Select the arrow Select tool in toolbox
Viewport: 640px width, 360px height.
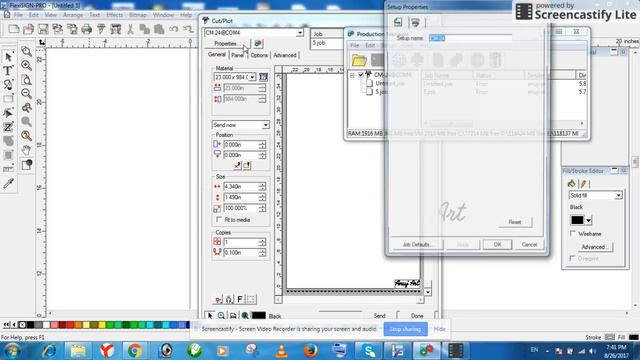click(x=8, y=57)
